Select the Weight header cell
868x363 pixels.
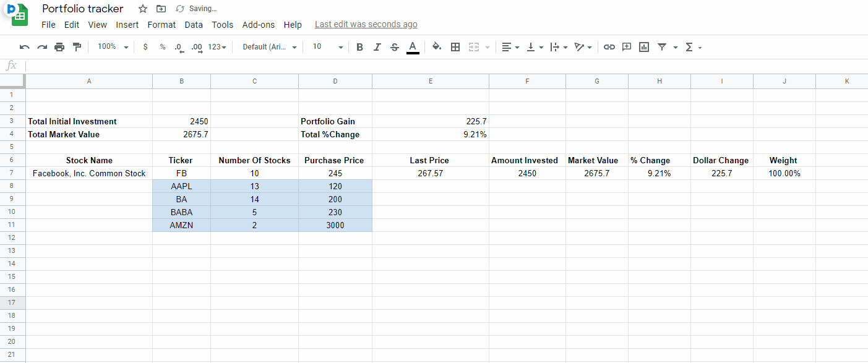(x=784, y=160)
